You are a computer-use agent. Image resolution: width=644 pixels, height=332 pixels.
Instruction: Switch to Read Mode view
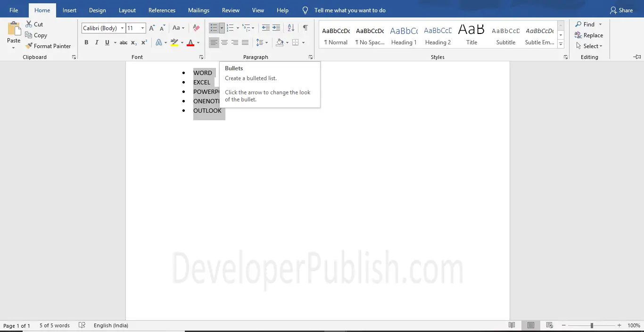tap(512, 325)
